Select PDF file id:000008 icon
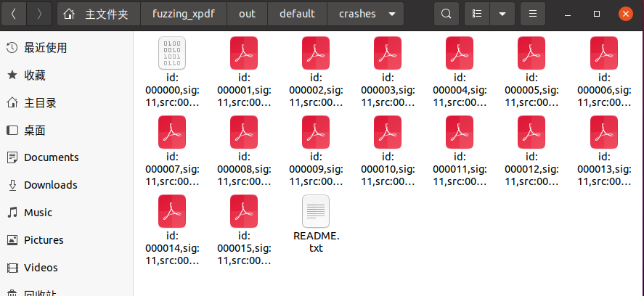The width and height of the screenshot is (644, 296). pyautogui.click(x=244, y=132)
